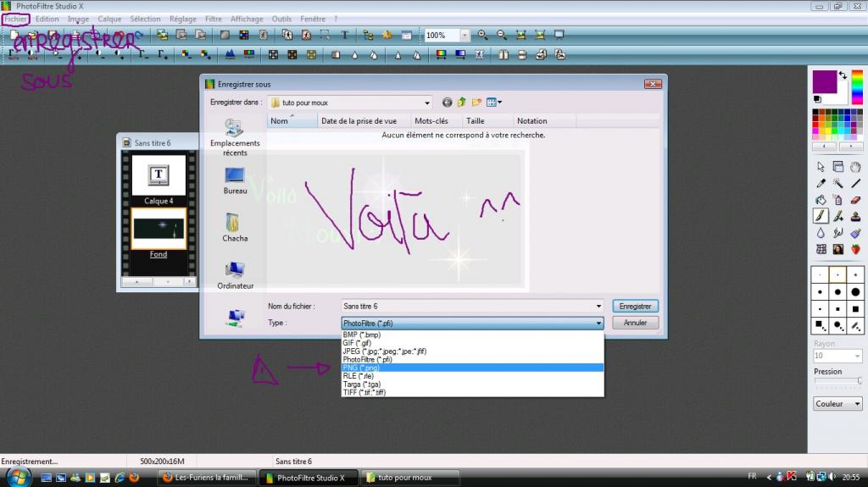Go to Emplacements récents

(x=235, y=138)
